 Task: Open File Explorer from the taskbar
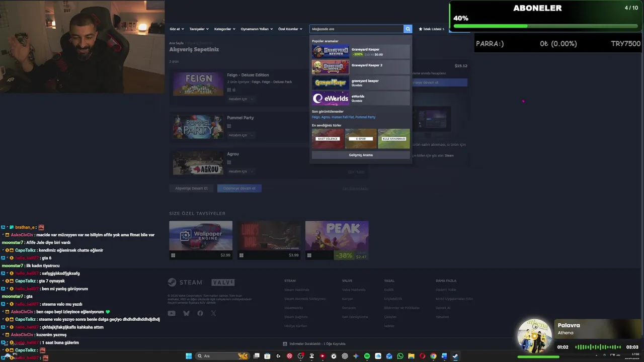(x=411, y=356)
